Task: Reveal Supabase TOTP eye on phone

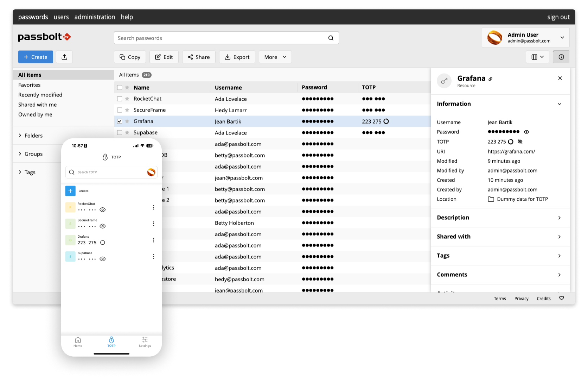Action: [103, 259]
